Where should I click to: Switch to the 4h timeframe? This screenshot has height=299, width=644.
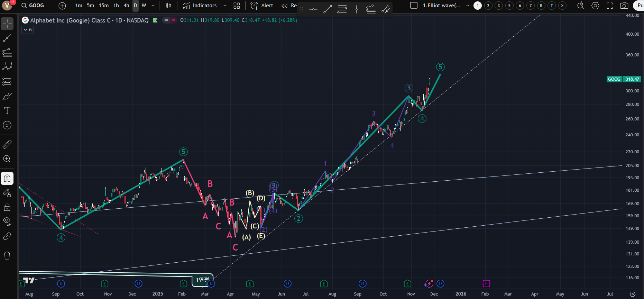coord(126,6)
